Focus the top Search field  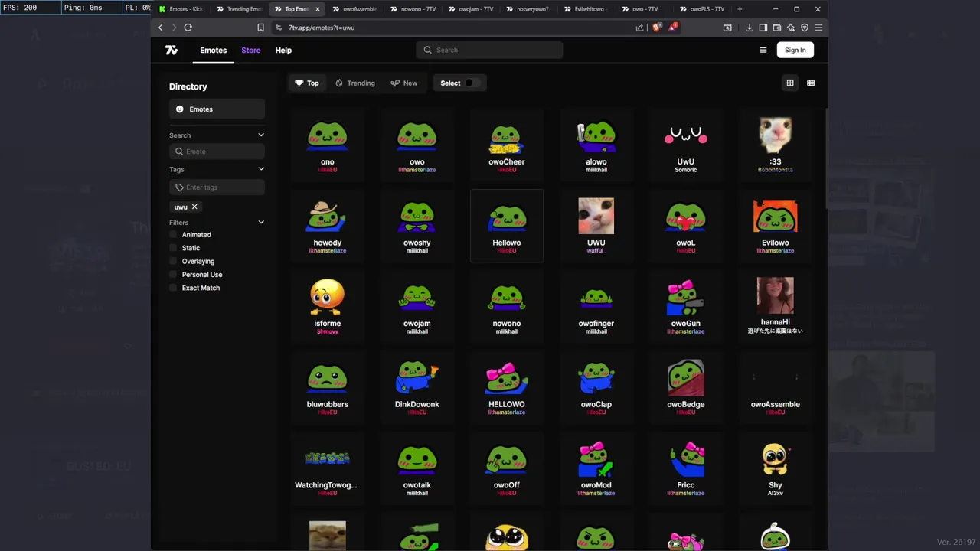pyautogui.click(x=490, y=50)
